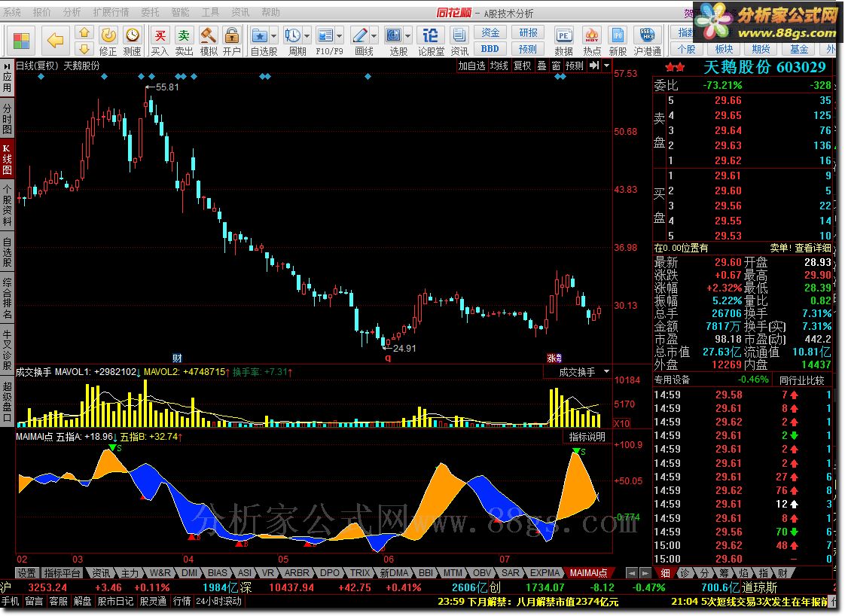This screenshot has height=616, width=845.
Task: Open the 系统 menu
Action: coord(12,12)
